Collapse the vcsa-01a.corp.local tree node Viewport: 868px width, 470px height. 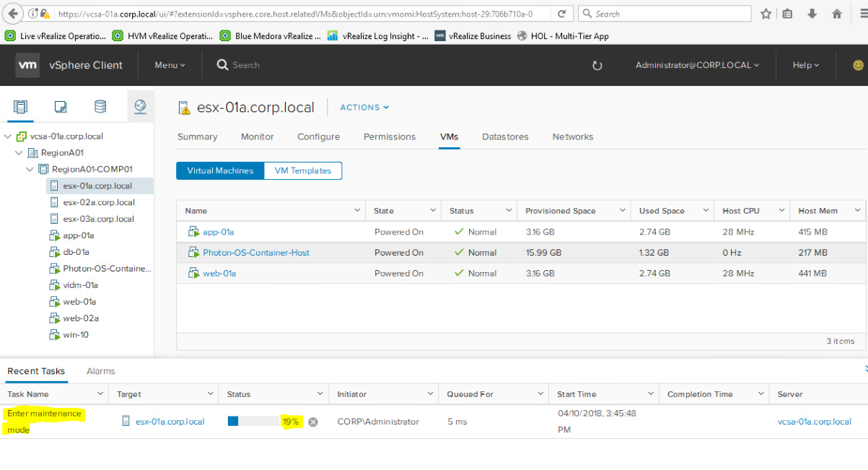8,136
